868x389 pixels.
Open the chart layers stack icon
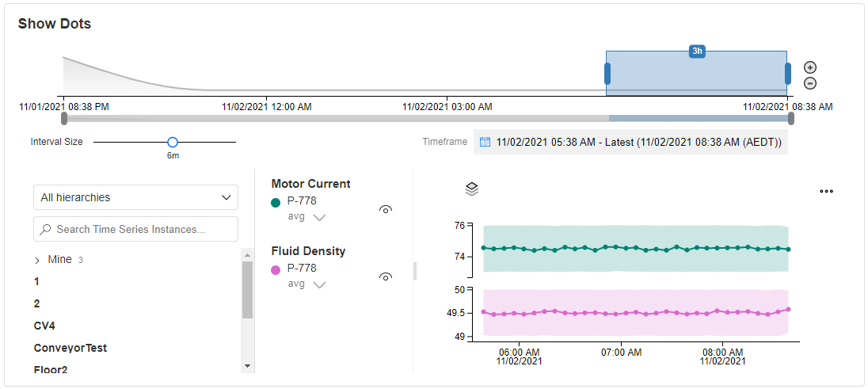pyautogui.click(x=472, y=189)
